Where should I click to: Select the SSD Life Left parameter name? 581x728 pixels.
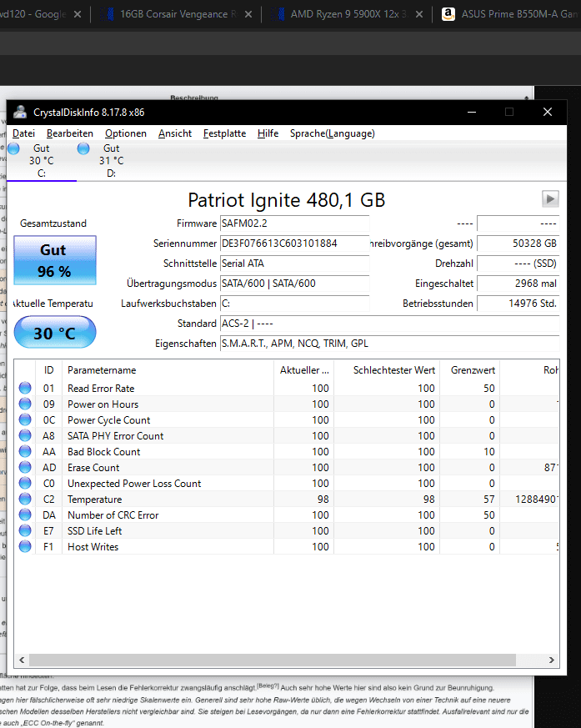click(x=95, y=530)
